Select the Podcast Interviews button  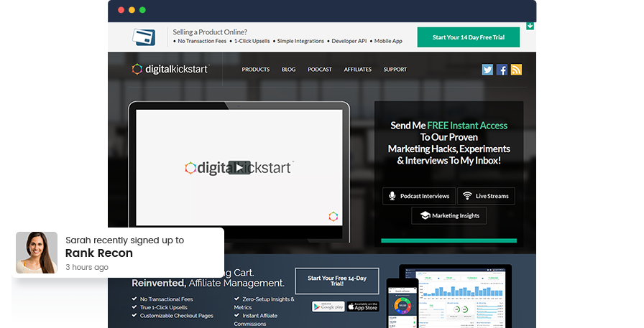point(419,196)
